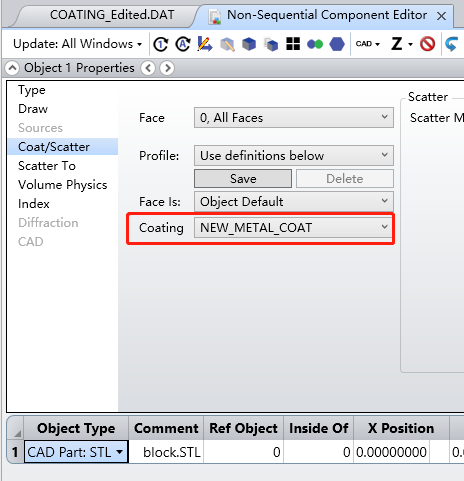
Task: Open the Face 0, All Faces dropdown
Action: point(294,118)
